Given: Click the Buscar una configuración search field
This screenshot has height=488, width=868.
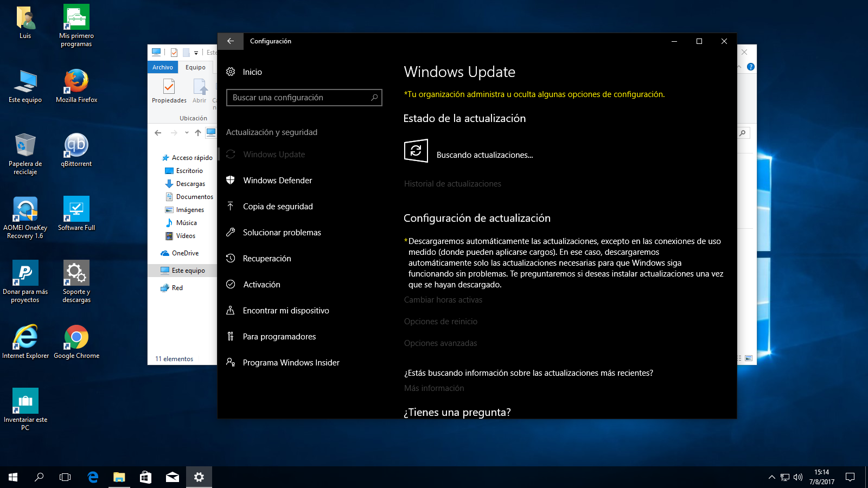Looking at the screenshot, I should 304,98.
